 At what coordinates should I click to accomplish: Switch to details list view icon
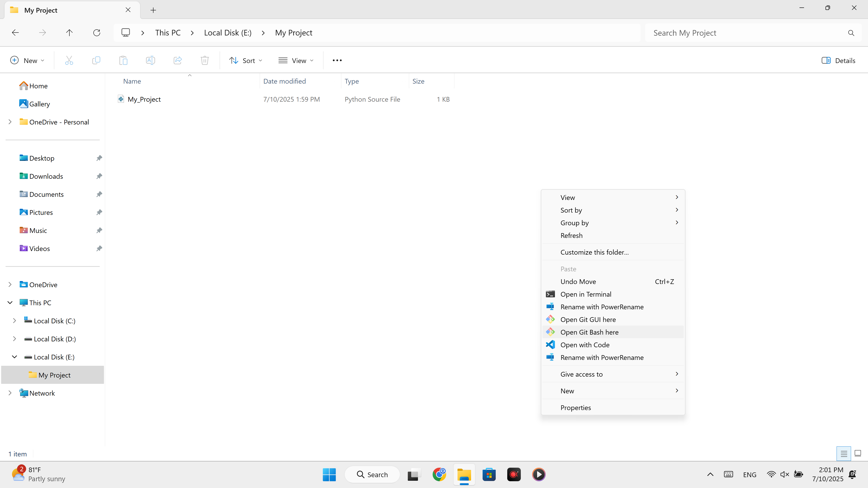point(844,454)
